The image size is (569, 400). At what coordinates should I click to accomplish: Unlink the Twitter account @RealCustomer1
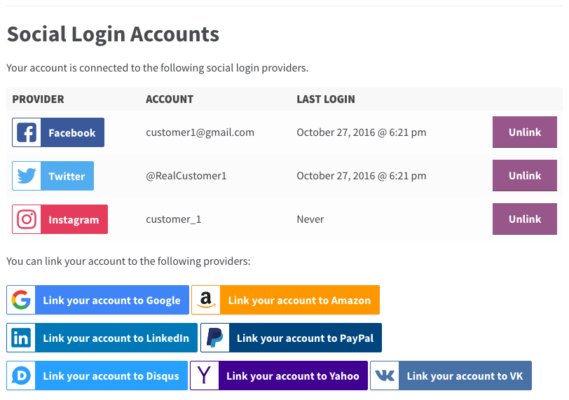pos(524,176)
